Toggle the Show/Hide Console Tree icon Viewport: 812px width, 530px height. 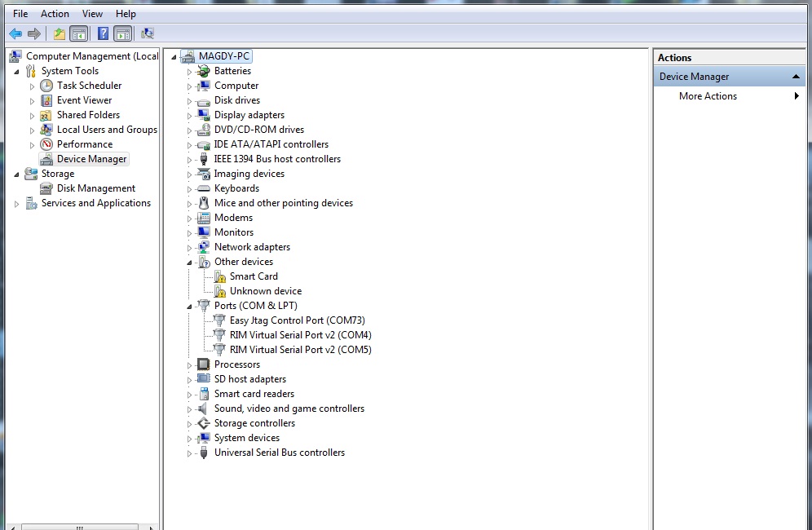[79, 34]
